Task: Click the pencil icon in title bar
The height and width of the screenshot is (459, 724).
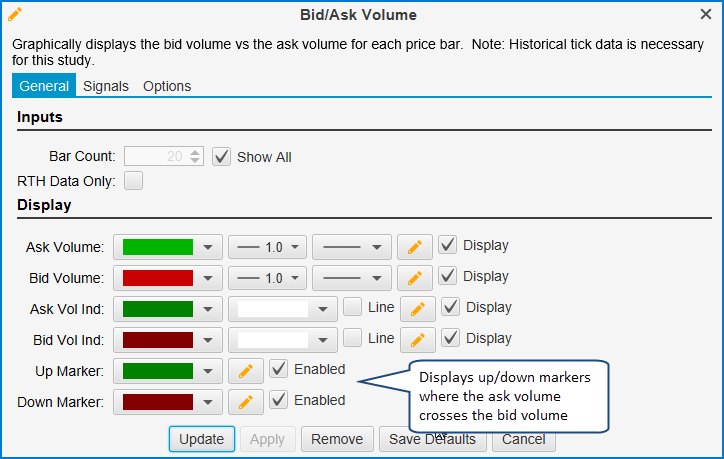Action: [x=15, y=15]
